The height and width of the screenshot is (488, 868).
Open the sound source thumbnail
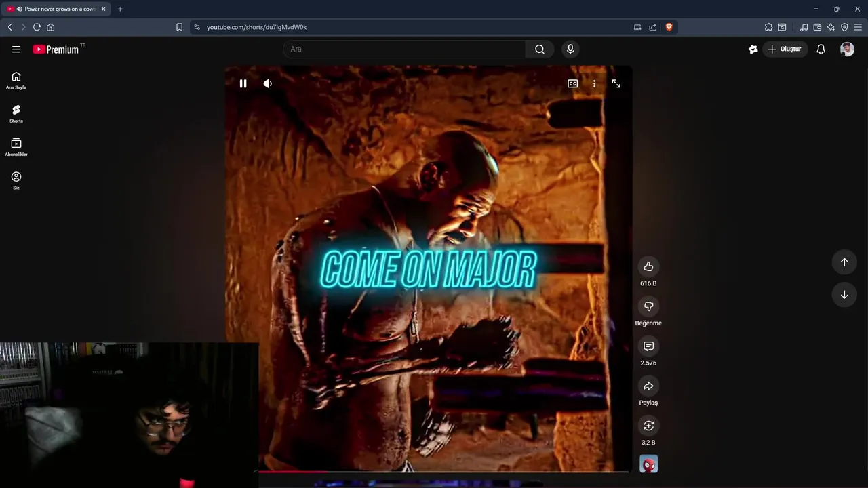[648, 464]
